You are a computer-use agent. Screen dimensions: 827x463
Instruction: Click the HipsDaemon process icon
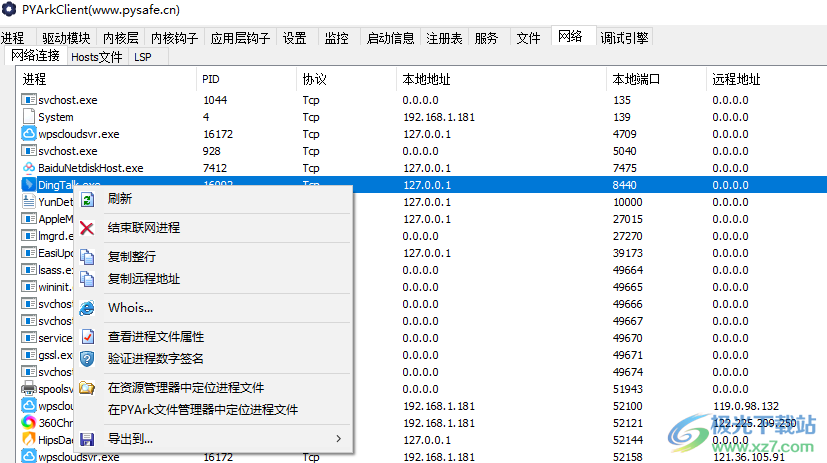[x=28, y=439]
